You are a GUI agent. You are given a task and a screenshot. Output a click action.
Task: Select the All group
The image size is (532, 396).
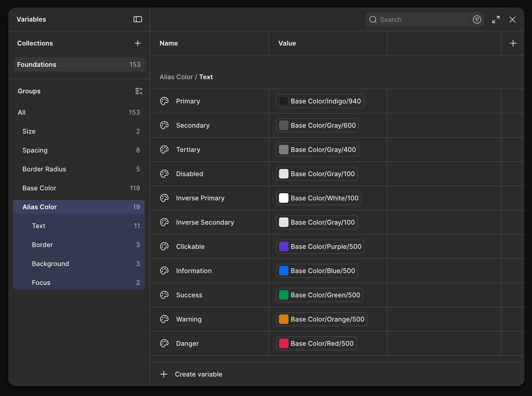click(x=79, y=112)
